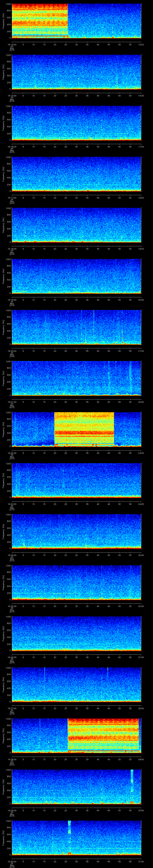The image size is (153, 868).
Task: Click the 16:30:00 start time label
Action: pyautogui.click(x=12, y=861)
